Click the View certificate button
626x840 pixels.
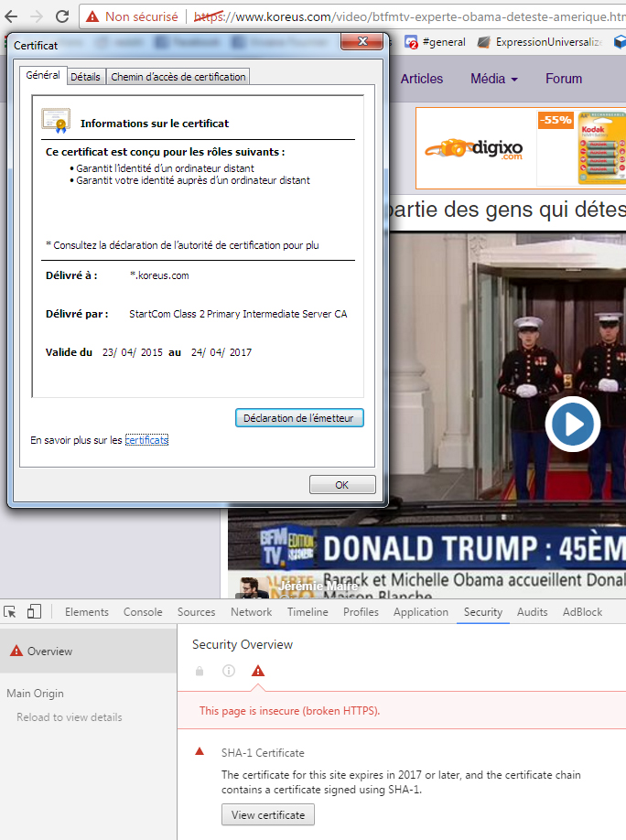point(268,814)
